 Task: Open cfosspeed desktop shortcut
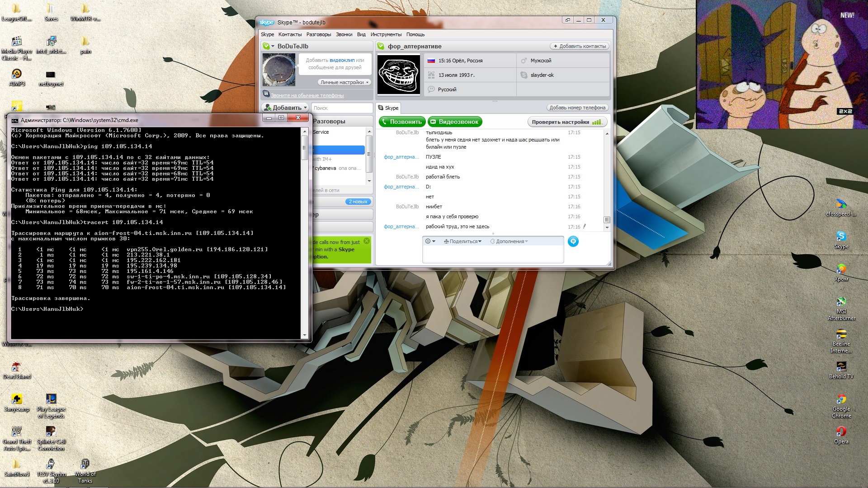pyautogui.click(x=841, y=207)
